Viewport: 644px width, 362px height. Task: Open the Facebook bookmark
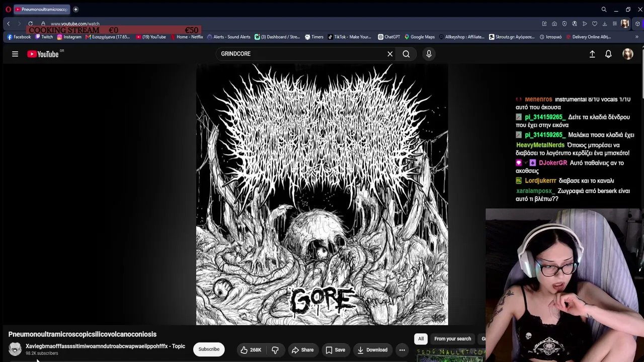[x=19, y=37]
